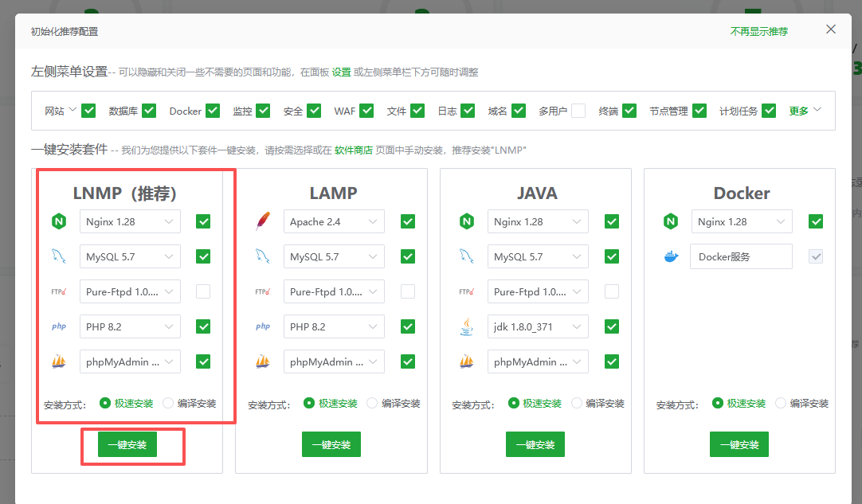862x504 pixels.
Task: Click 不再显示推荐 link
Action: coord(758,32)
